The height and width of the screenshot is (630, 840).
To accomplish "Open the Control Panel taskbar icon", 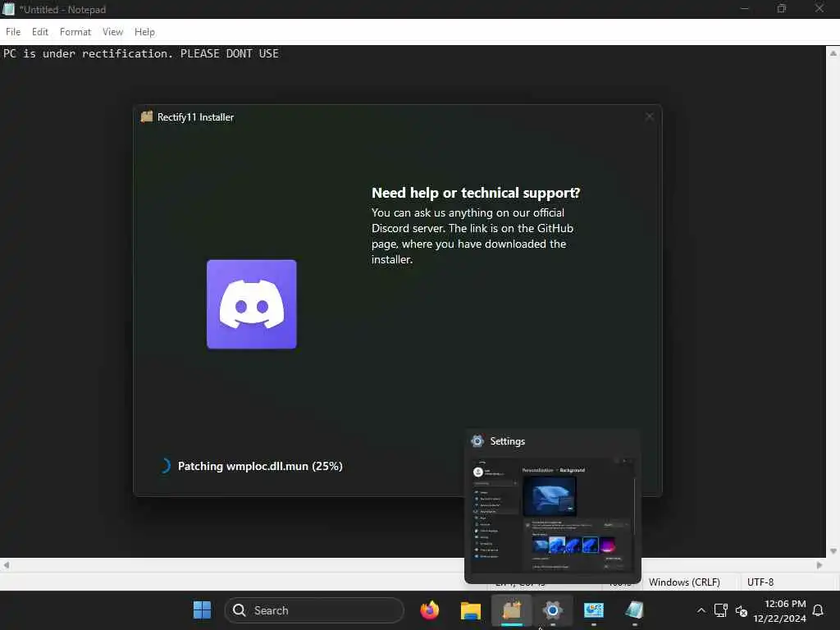I will (x=594, y=609).
